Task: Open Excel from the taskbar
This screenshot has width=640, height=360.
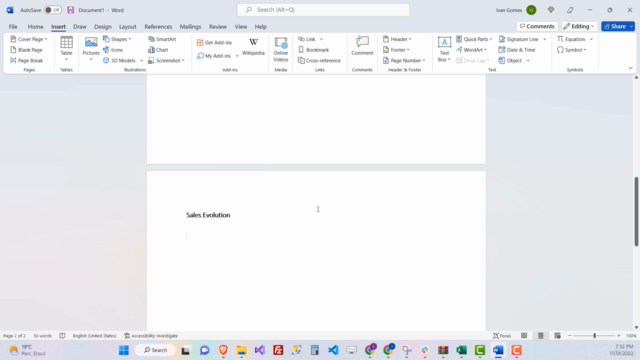Action: click(x=461, y=350)
